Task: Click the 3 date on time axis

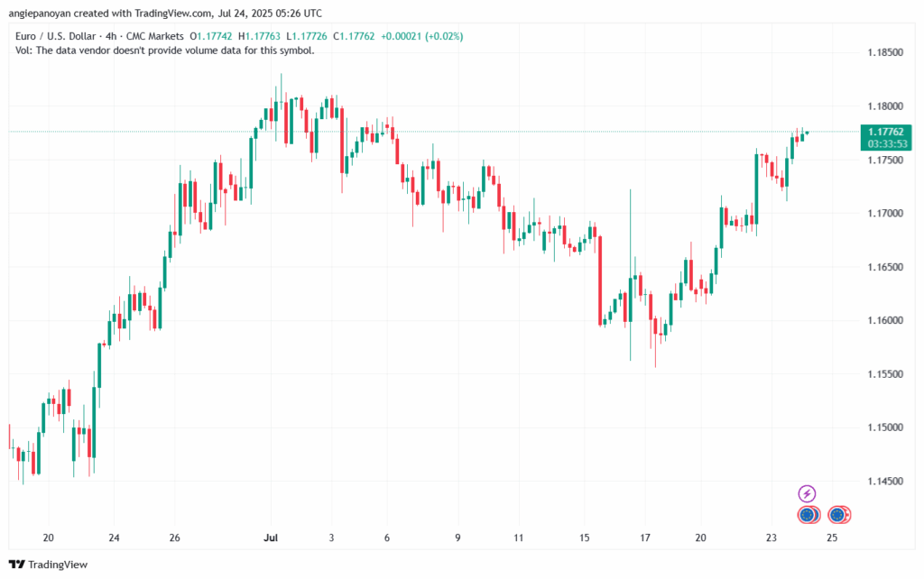Action: point(331,538)
